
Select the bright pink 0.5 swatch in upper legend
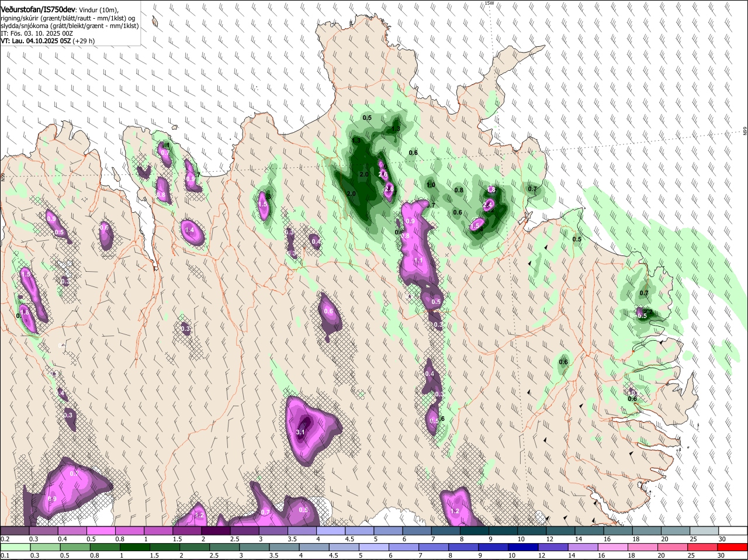[101, 531]
